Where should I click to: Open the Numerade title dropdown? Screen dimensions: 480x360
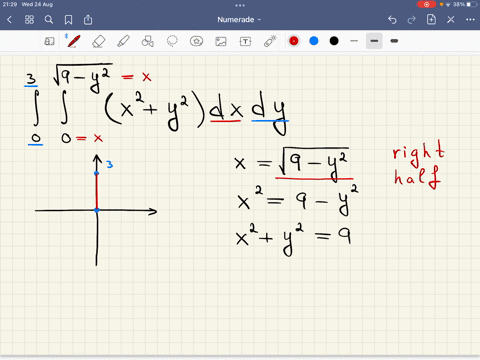tap(239, 20)
